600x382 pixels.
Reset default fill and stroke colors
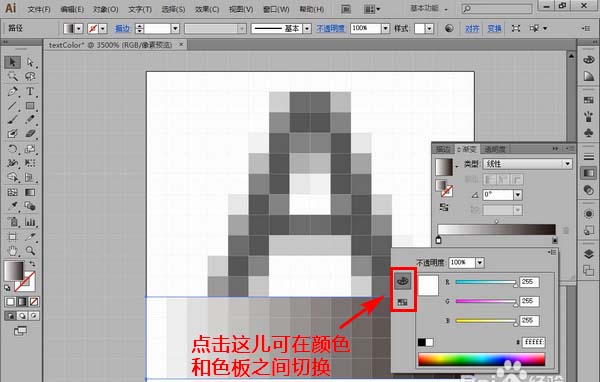7,288
